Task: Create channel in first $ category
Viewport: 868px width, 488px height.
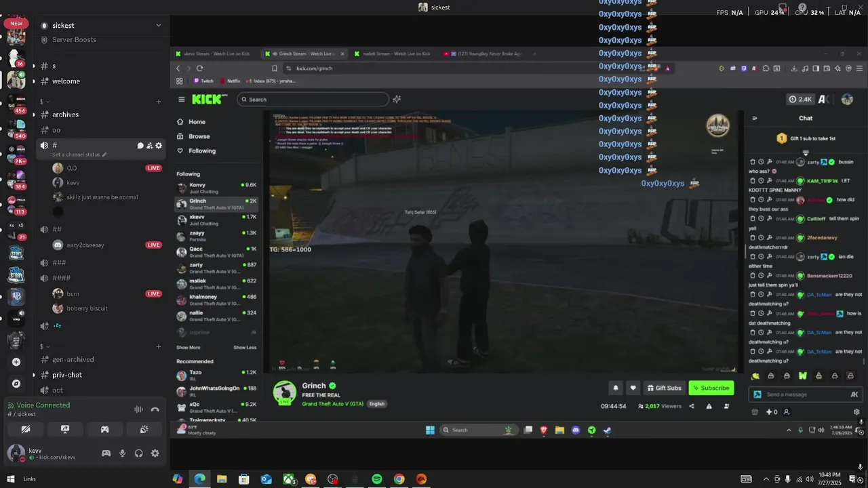Action: point(159,102)
